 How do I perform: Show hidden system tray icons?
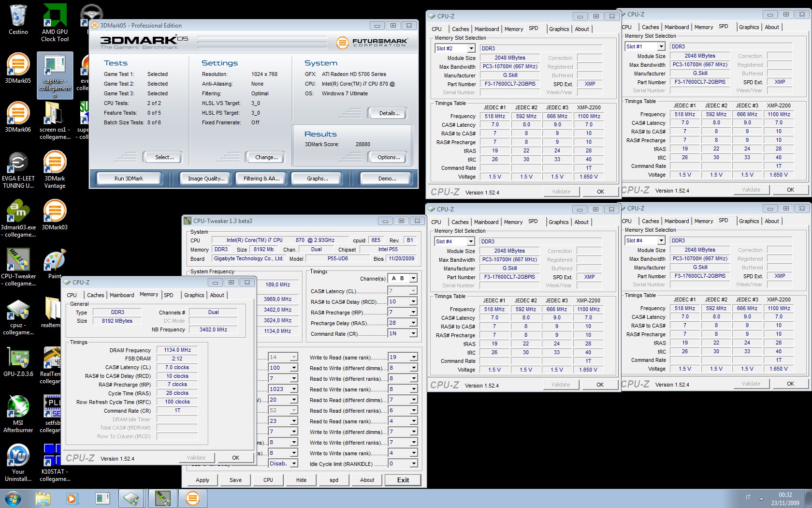(x=761, y=498)
